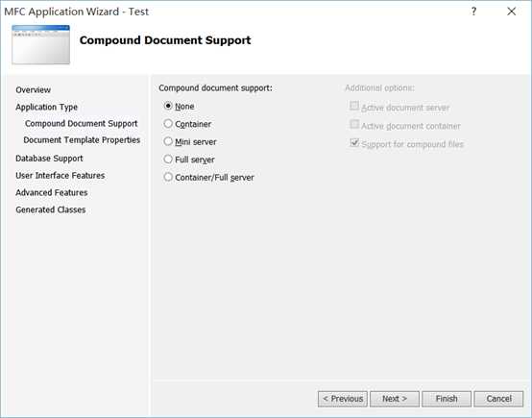This screenshot has height=418, width=532.
Task: Click the Finish button
Action: tap(447, 399)
